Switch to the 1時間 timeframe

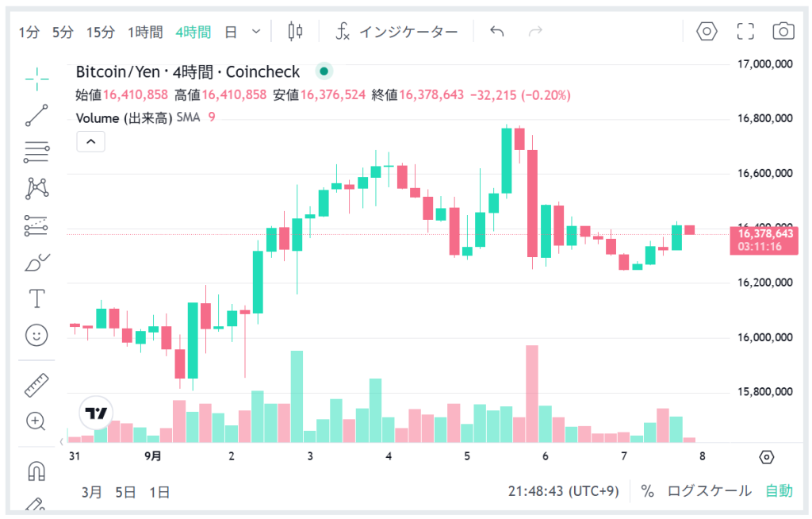pos(145,33)
